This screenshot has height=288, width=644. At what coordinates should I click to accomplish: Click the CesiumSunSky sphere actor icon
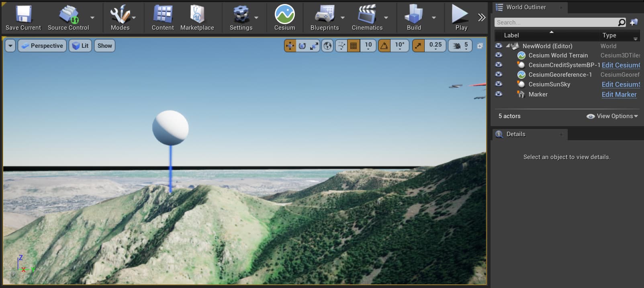(x=521, y=84)
